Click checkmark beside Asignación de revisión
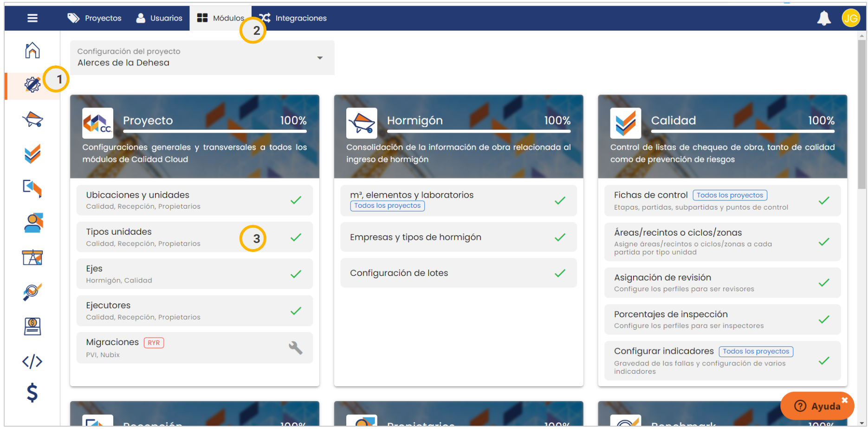The width and height of the screenshot is (868, 429). 824,283
